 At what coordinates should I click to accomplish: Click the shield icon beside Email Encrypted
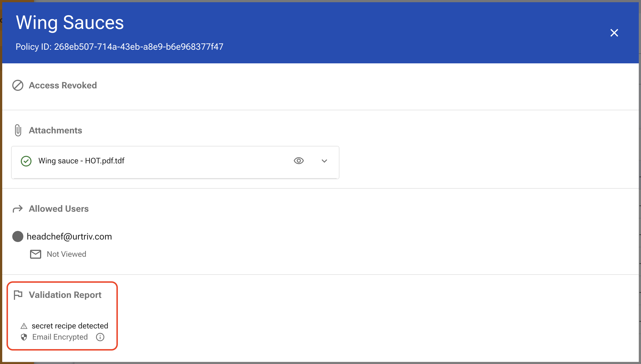click(x=24, y=337)
